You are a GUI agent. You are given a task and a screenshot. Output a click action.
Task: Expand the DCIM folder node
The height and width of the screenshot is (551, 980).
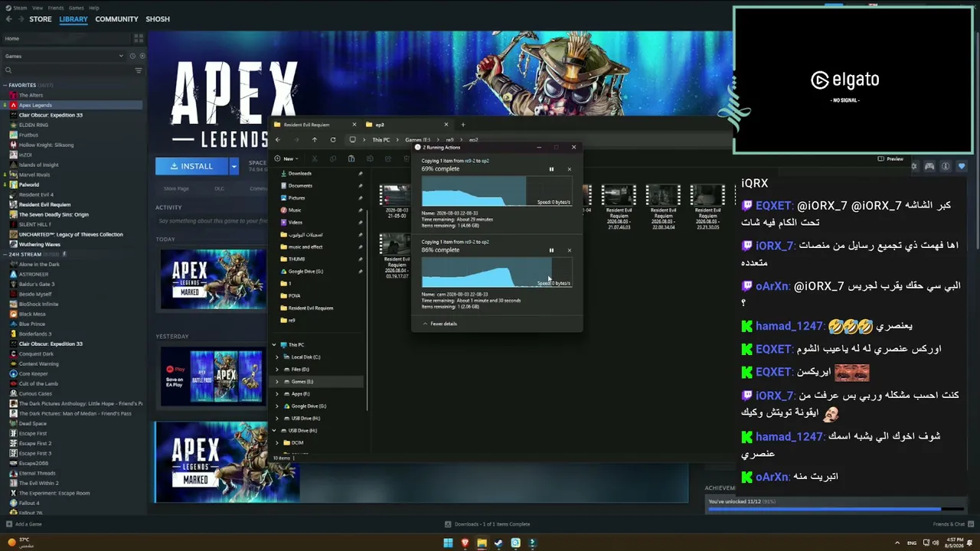point(277,443)
